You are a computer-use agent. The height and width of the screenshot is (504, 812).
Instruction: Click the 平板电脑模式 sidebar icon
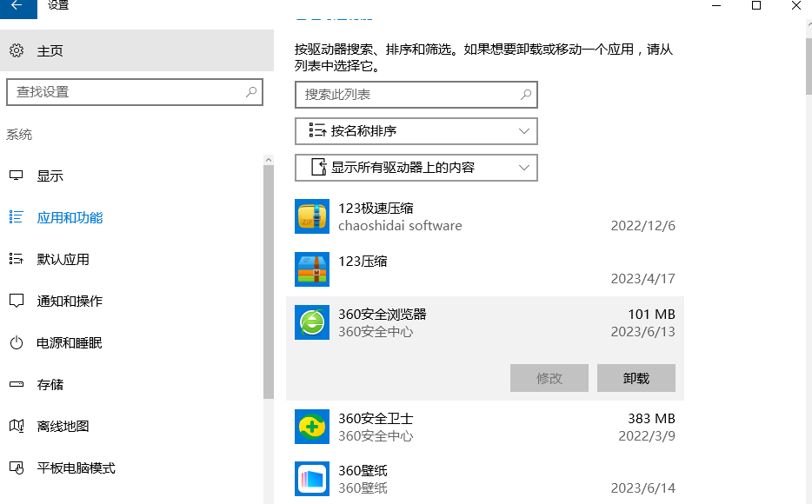19,468
